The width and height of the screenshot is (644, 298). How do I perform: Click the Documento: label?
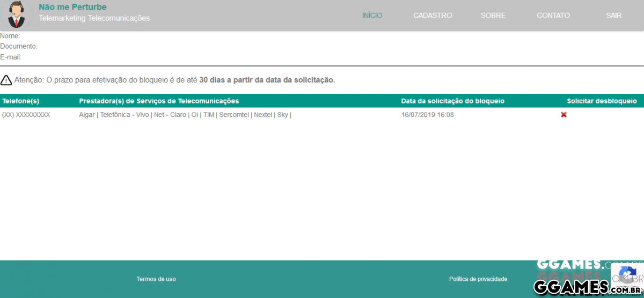[x=19, y=47]
